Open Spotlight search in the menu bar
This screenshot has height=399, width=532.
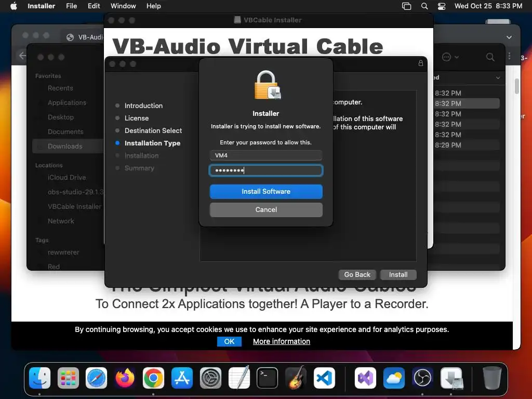[424, 6]
